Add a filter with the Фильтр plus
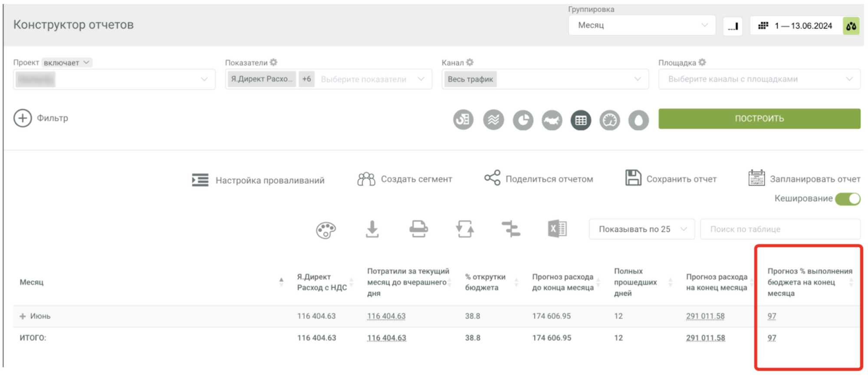The height and width of the screenshot is (376, 868). [23, 118]
